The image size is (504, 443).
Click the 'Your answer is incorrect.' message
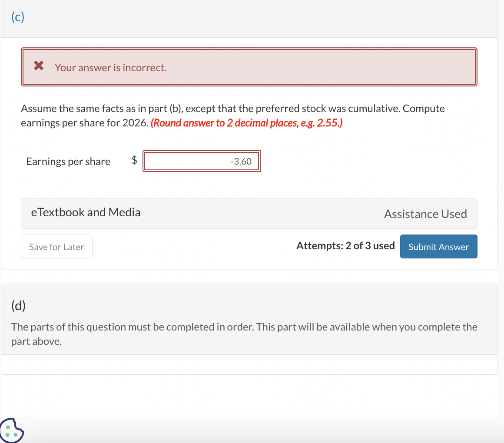coord(110,67)
